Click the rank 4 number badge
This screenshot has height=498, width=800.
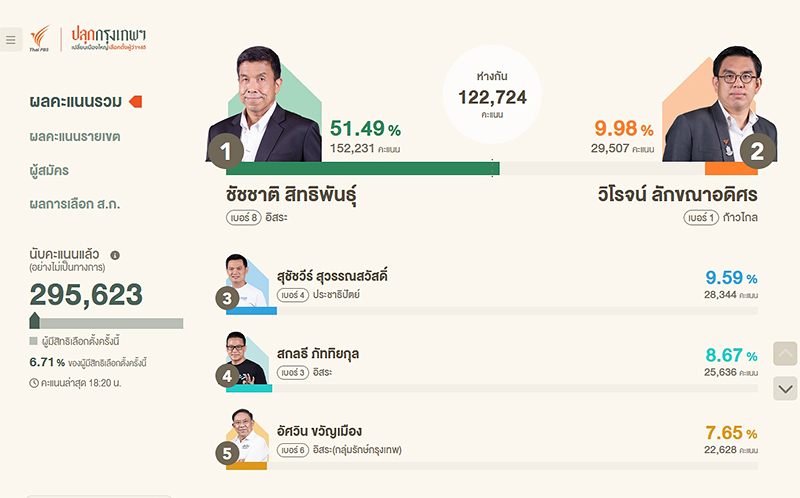pyautogui.click(x=227, y=376)
